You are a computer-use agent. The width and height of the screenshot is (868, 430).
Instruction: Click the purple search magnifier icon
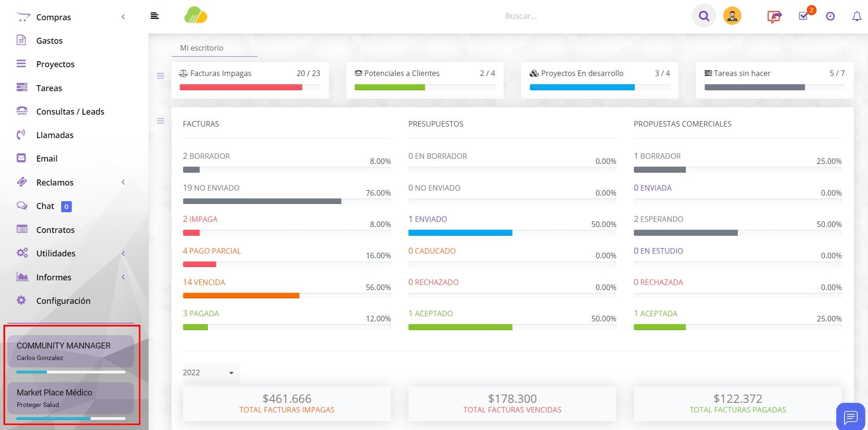(x=704, y=16)
